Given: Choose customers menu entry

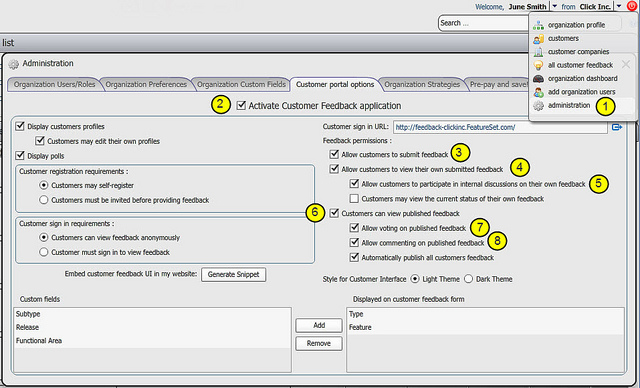Looking at the screenshot, I should click(x=563, y=38).
